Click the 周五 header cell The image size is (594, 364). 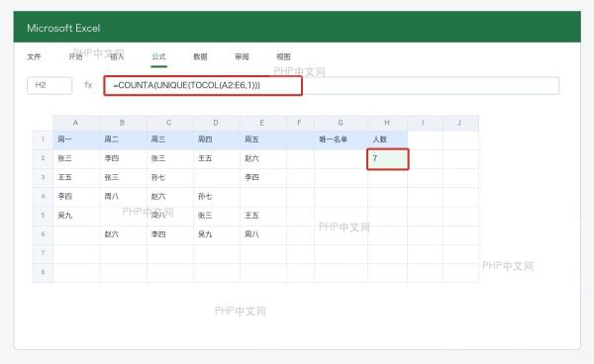(263, 139)
